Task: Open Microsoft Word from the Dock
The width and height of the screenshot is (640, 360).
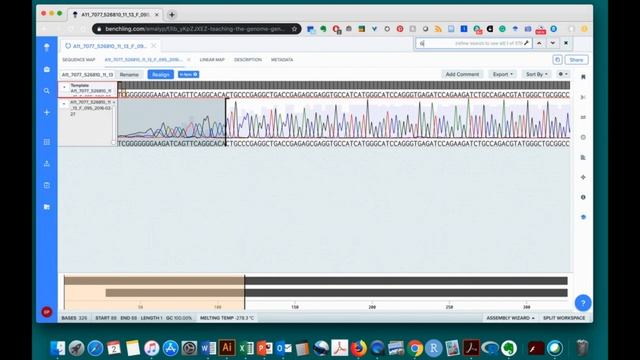Action: [208, 348]
